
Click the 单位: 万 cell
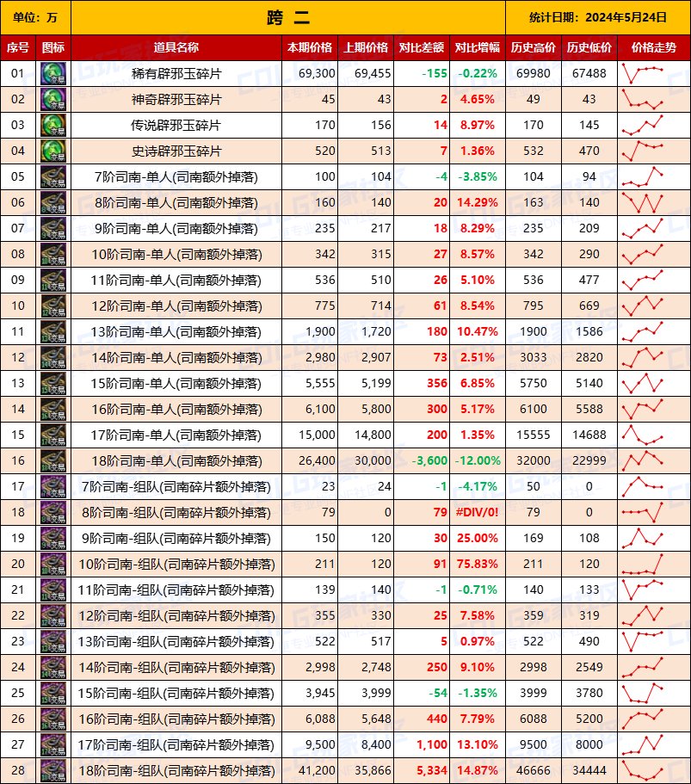35,17
